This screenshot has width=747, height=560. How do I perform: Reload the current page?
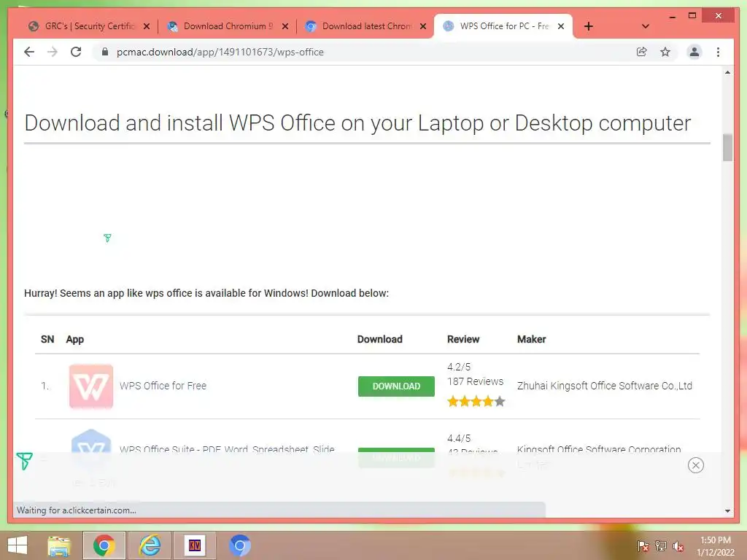76,52
